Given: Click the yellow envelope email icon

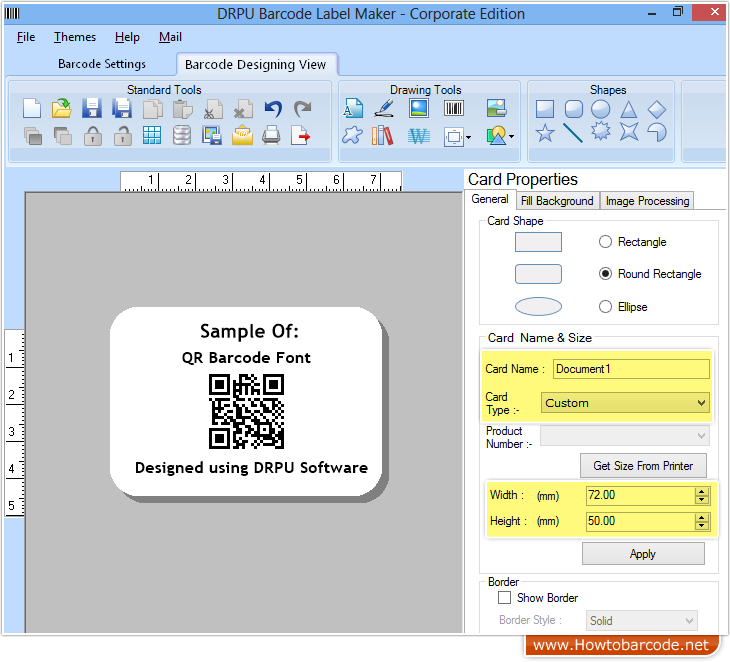Looking at the screenshot, I should pyautogui.click(x=243, y=136).
